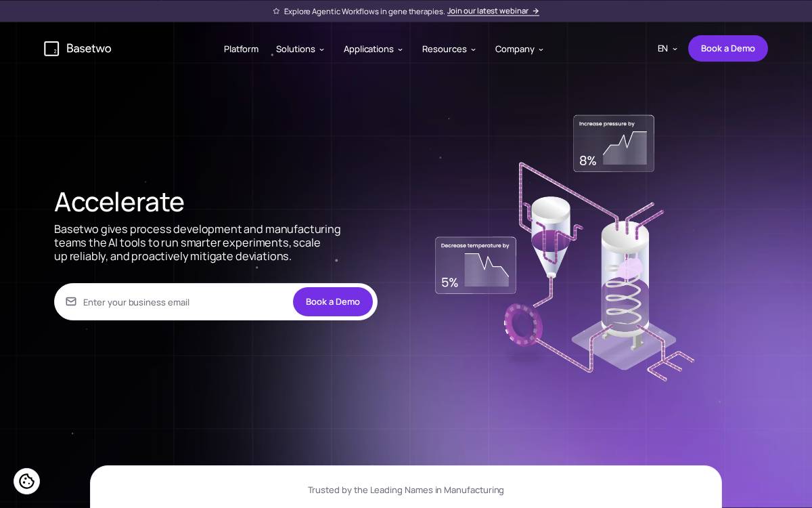Expand the Applications dropdown

[x=373, y=49]
